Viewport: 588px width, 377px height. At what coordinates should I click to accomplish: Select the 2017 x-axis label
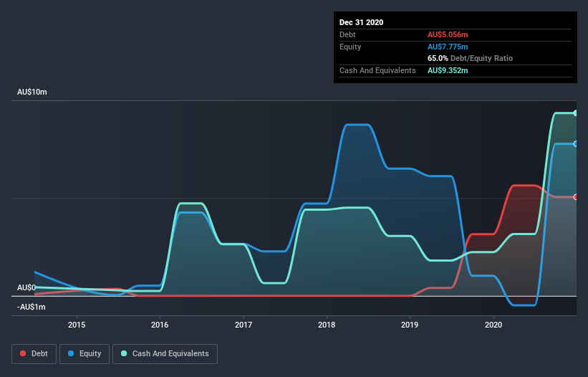(244, 325)
